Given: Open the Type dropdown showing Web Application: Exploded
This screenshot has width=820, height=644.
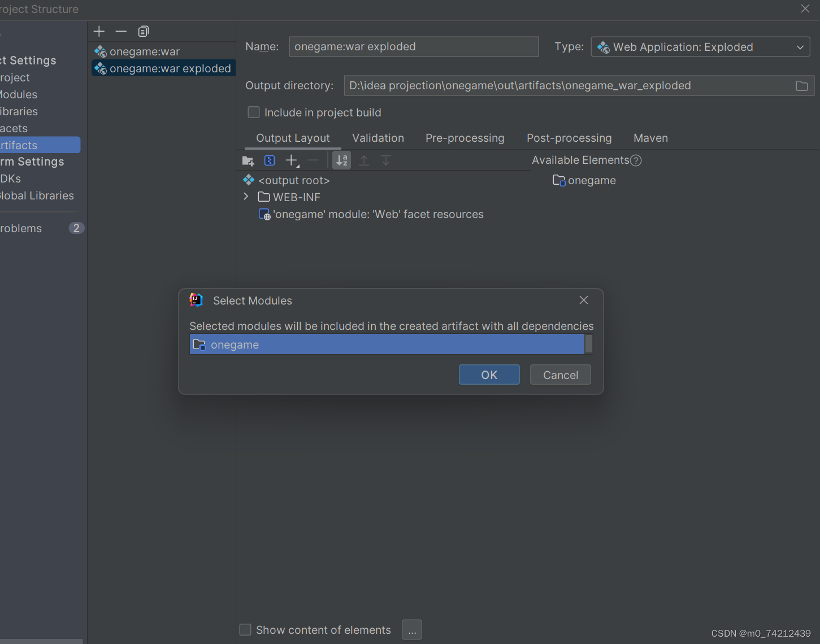Looking at the screenshot, I should 800,47.
